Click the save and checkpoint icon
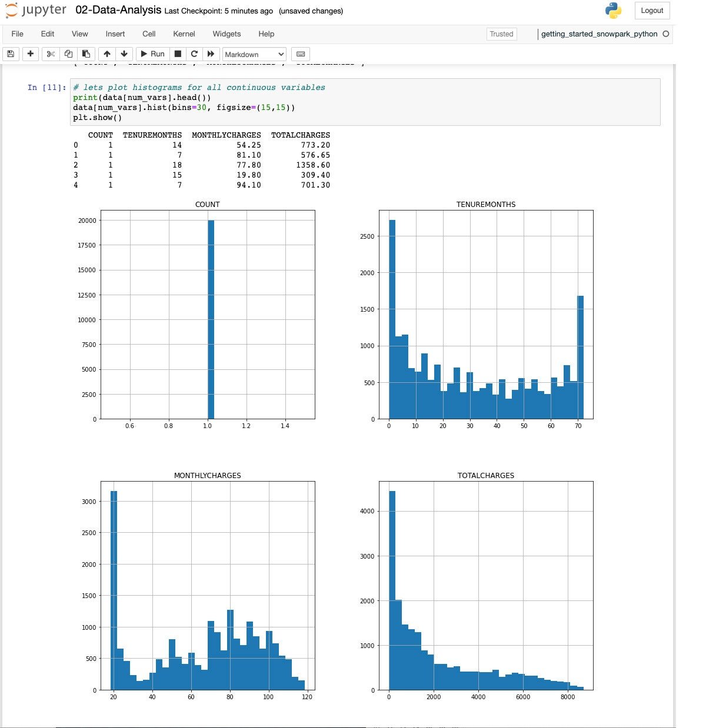The image size is (706, 728). pyautogui.click(x=11, y=54)
